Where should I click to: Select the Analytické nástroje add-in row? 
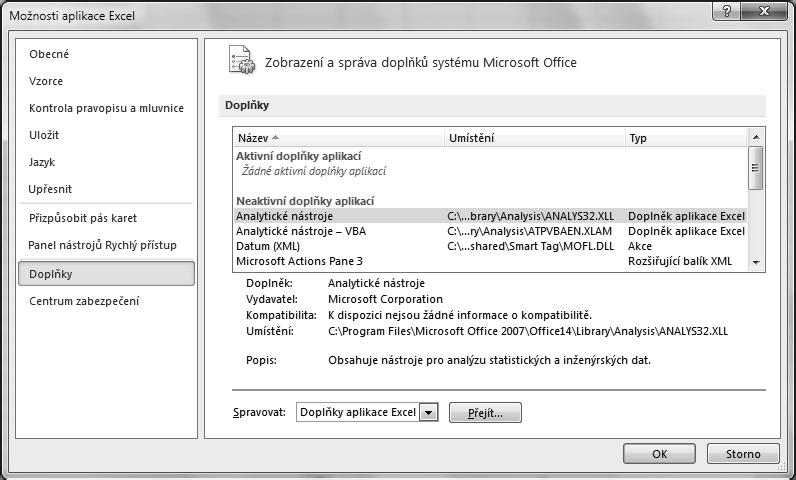490,216
